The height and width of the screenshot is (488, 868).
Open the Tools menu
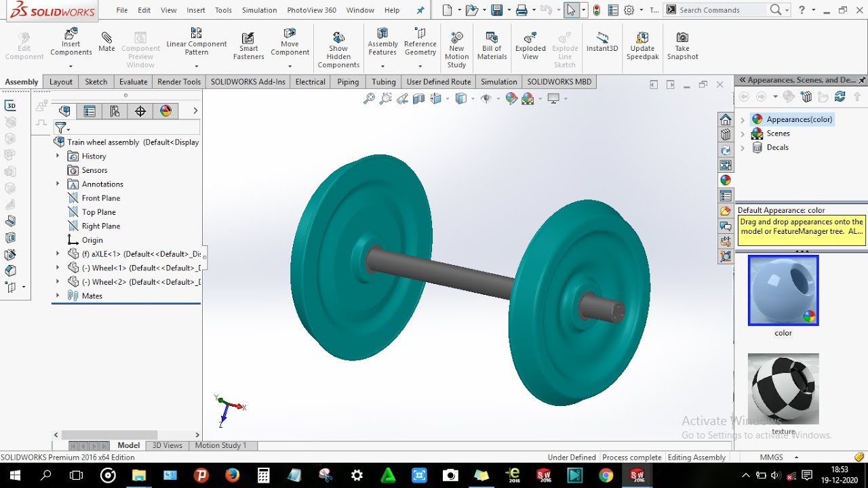pyautogui.click(x=223, y=10)
